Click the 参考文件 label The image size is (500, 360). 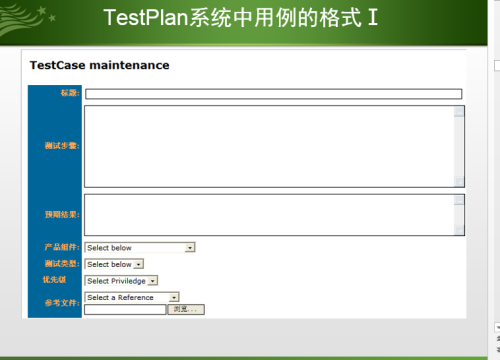[x=62, y=303]
